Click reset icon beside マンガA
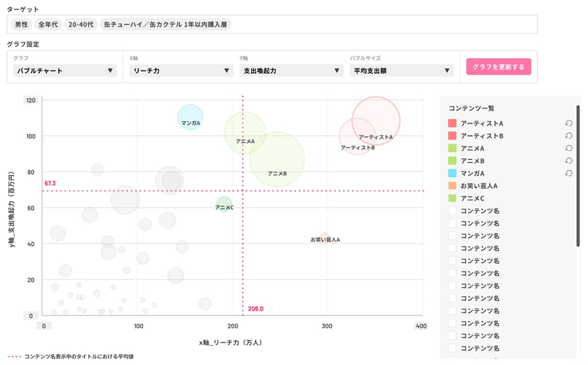Screen dimensions: 588x365 point(569,173)
